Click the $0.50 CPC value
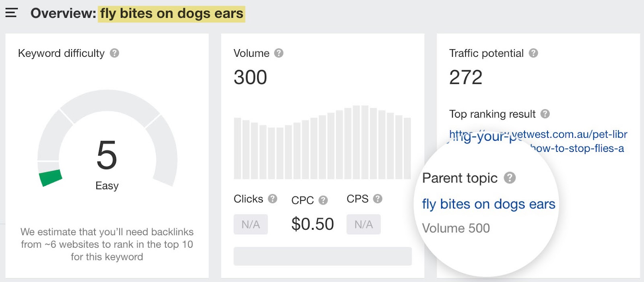644x282 pixels. pyautogui.click(x=313, y=224)
